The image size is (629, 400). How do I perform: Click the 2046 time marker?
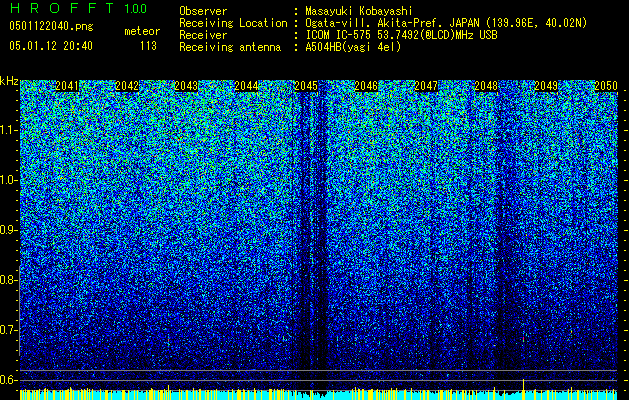[366, 86]
